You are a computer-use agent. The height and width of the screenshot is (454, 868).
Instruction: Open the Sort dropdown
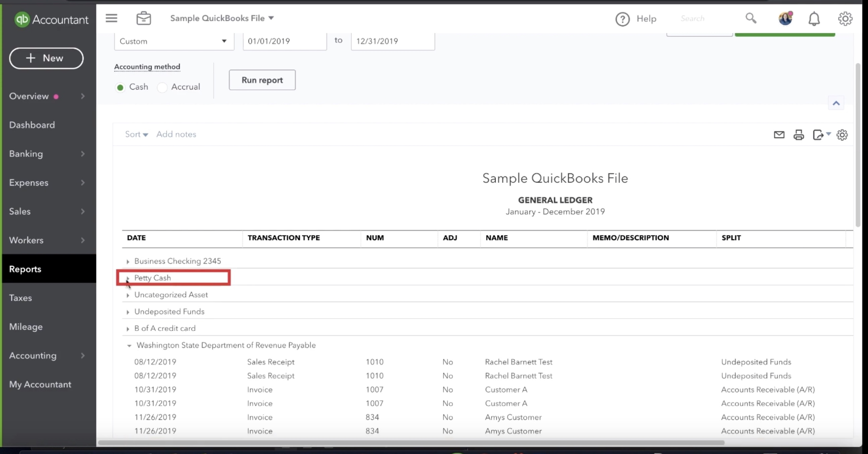(x=136, y=134)
